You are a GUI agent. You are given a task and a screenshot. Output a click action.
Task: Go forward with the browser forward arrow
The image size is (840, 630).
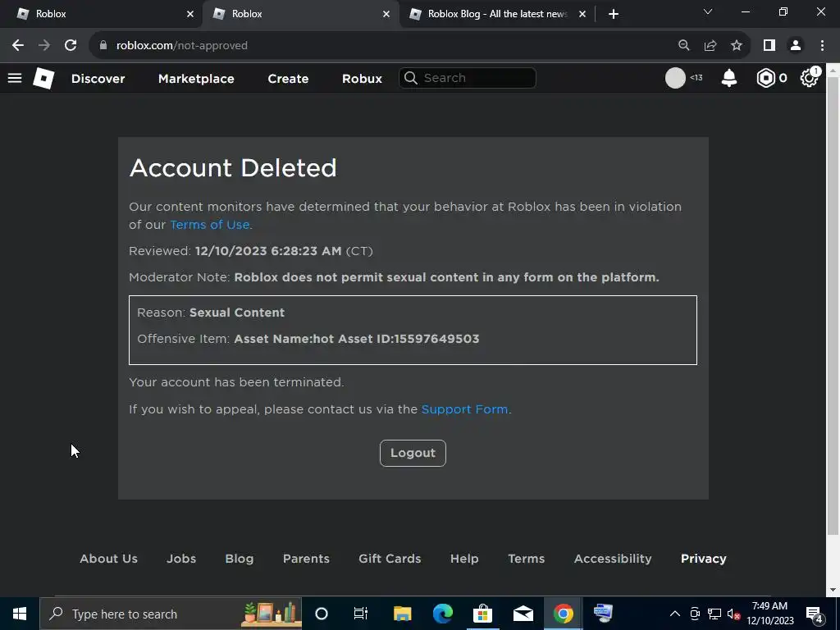(x=44, y=46)
